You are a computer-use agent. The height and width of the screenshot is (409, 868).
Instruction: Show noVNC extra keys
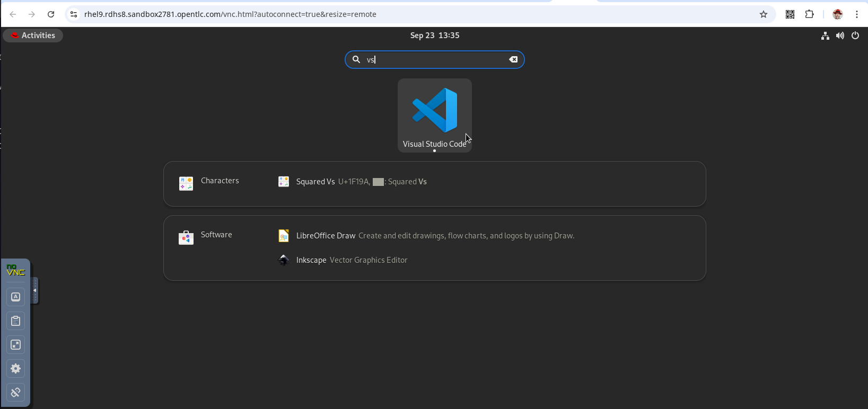point(16,297)
